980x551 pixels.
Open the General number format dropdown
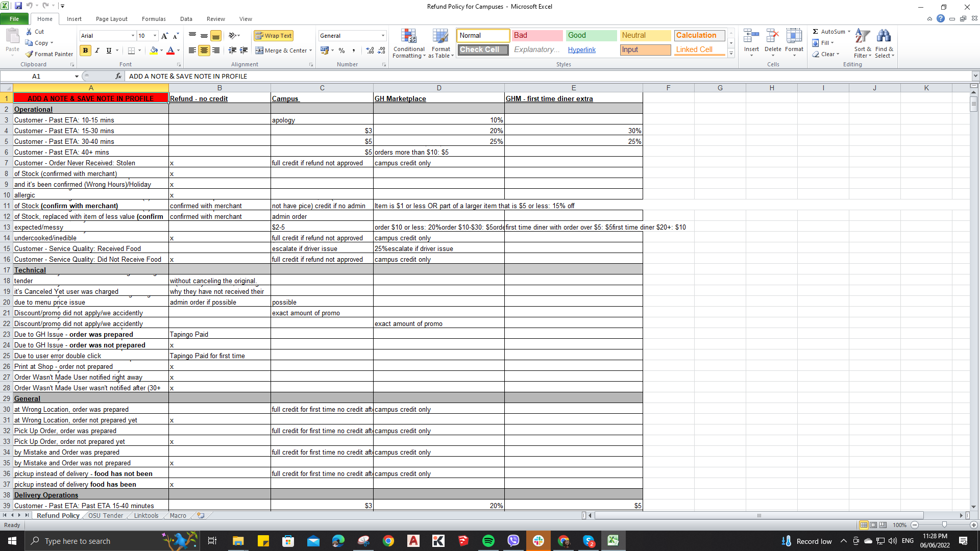point(383,36)
